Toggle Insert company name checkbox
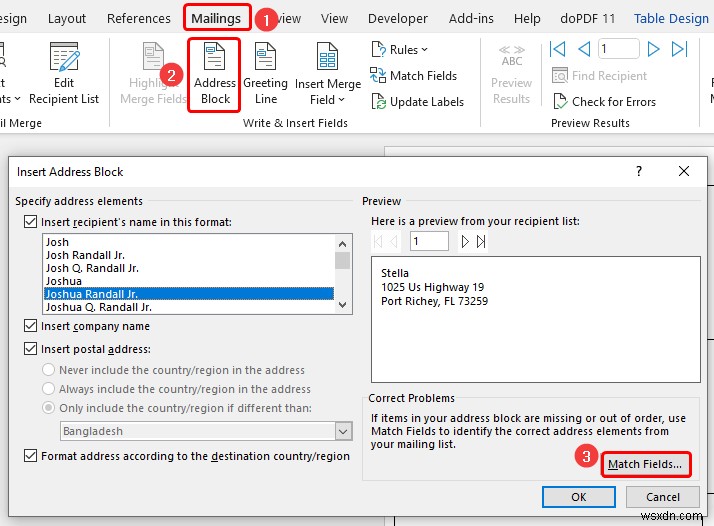The image size is (714, 526). [x=30, y=326]
